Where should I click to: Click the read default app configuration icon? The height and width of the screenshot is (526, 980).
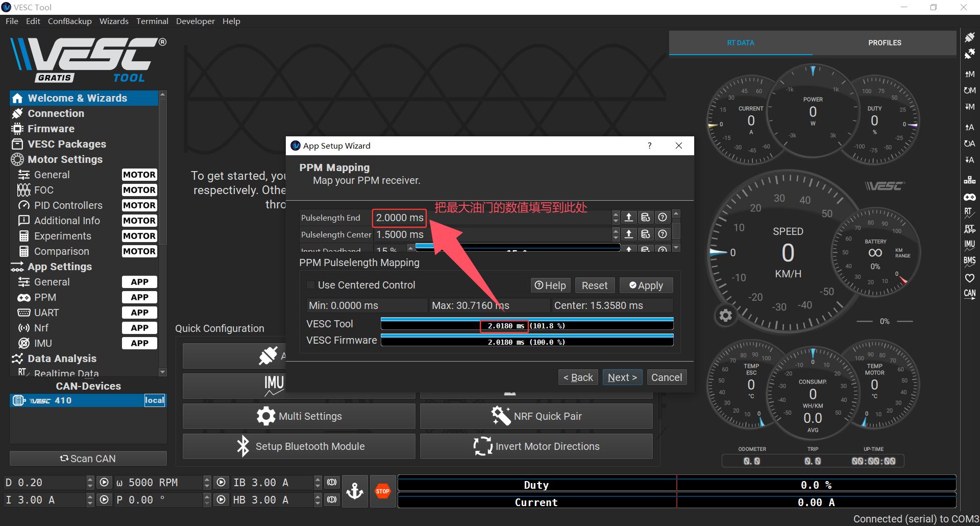point(969,144)
